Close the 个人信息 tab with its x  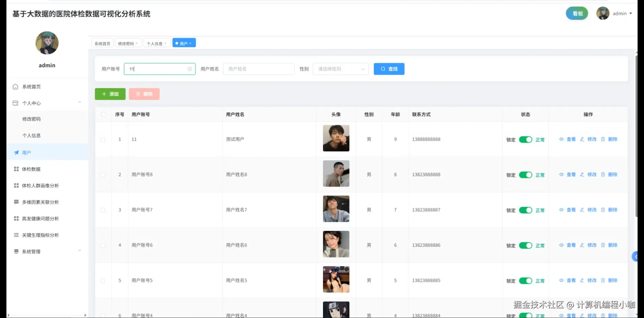165,44
